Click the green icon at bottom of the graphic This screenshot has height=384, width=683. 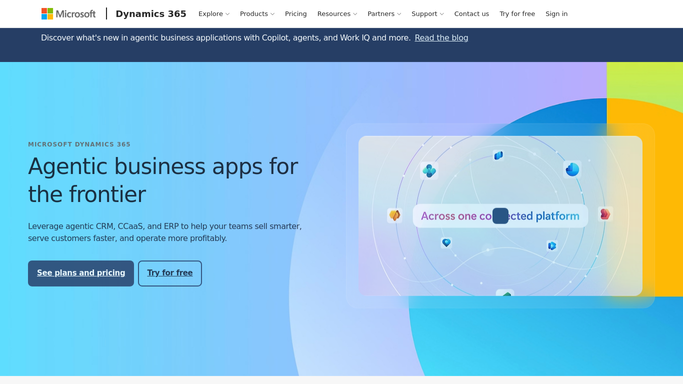point(505,293)
